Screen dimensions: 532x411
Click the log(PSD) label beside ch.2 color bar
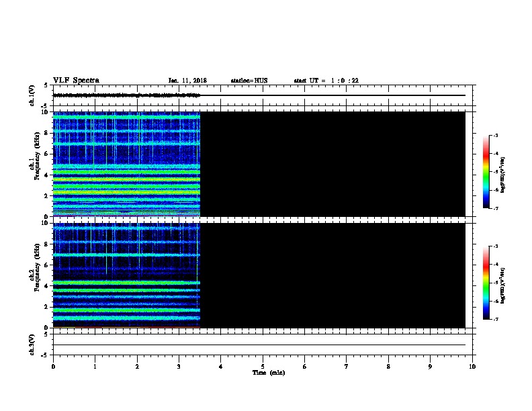pyautogui.click(x=503, y=286)
